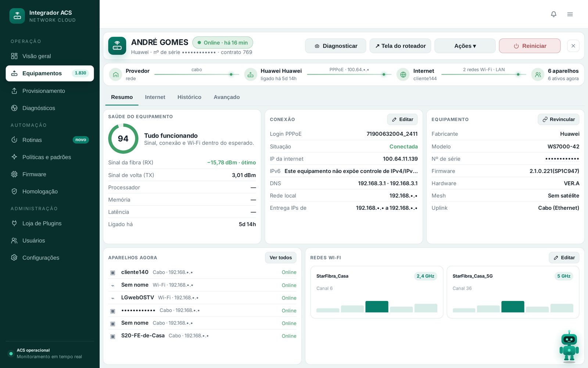Select the Resumo tab

tap(122, 97)
